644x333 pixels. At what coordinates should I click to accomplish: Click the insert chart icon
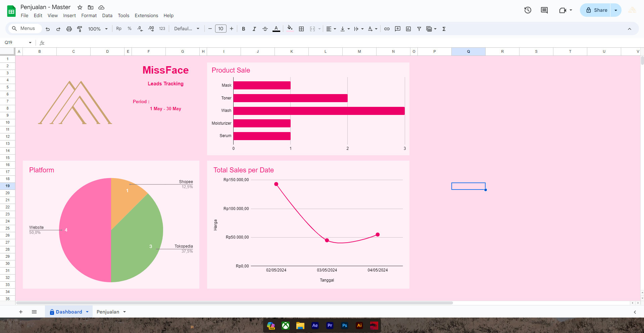pyautogui.click(x=408, y=29)
